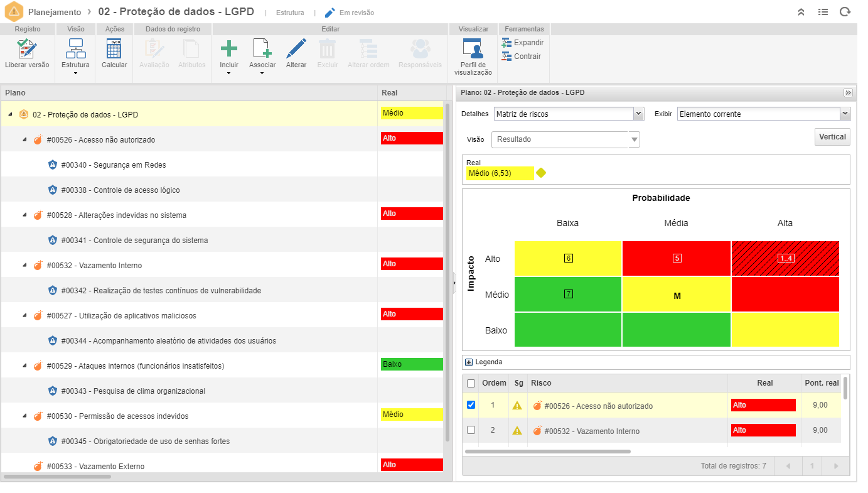Click the Planejamento breadcrumb link
Image resolution: width=868 pixels, height=493 pixels.
pos(55,12)
